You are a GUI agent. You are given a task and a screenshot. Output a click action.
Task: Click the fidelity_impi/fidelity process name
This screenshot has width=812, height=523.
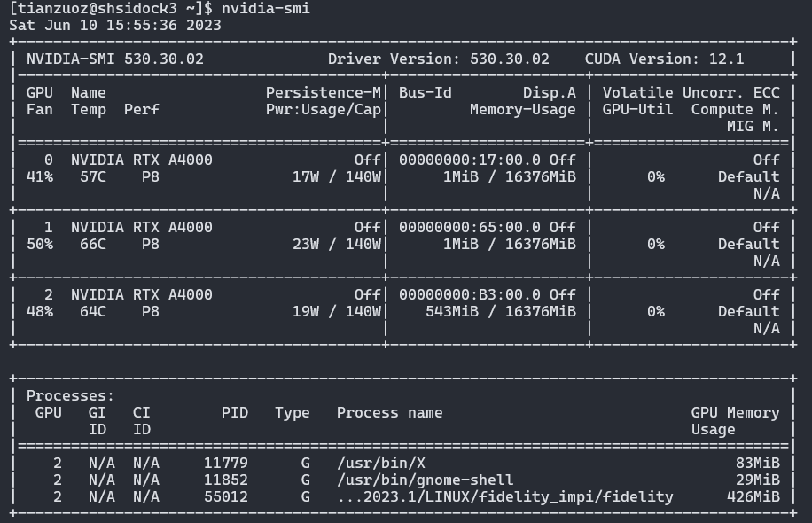click(x=505, y=497)
